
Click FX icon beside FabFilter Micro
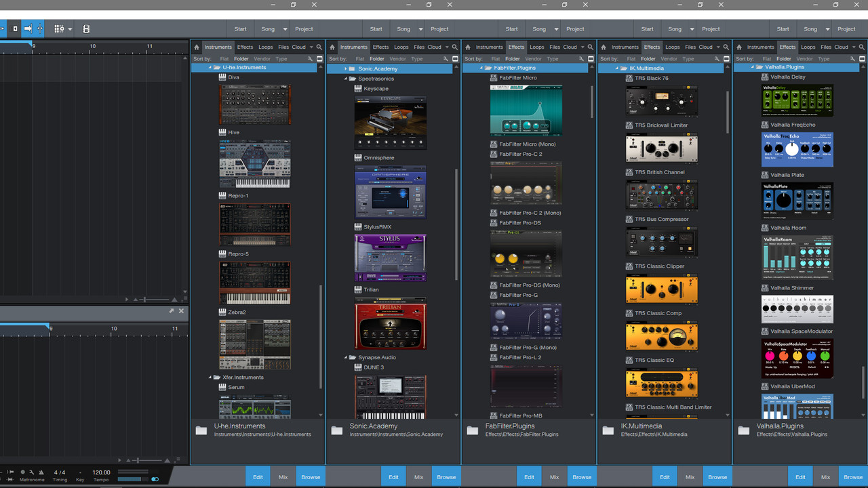coord(494,78)
